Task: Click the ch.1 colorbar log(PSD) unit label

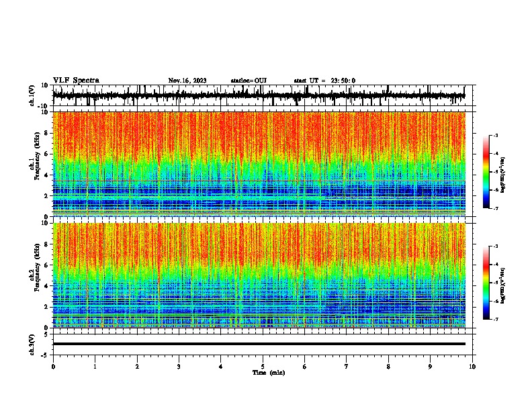Action: point(503,175)
